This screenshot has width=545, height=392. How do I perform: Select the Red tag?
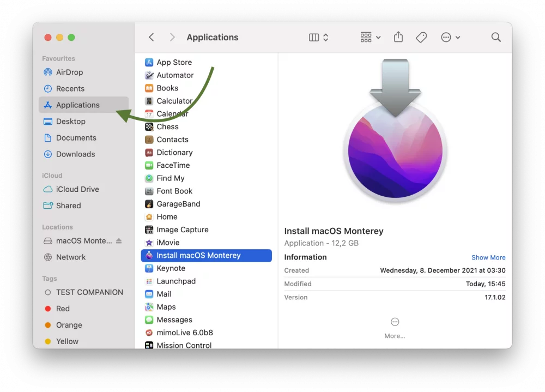[x=83, y=309]
